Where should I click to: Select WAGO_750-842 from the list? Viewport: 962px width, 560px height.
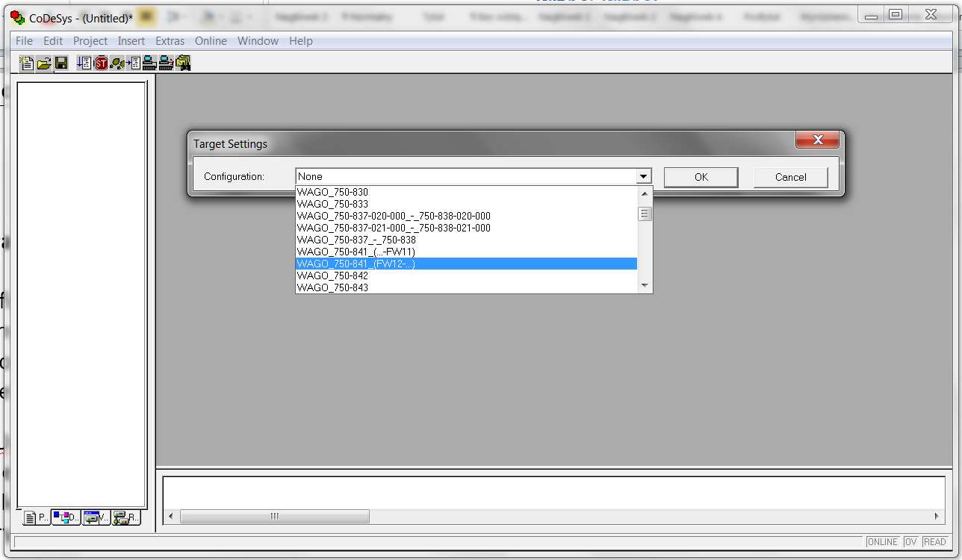tap(466, 276)
